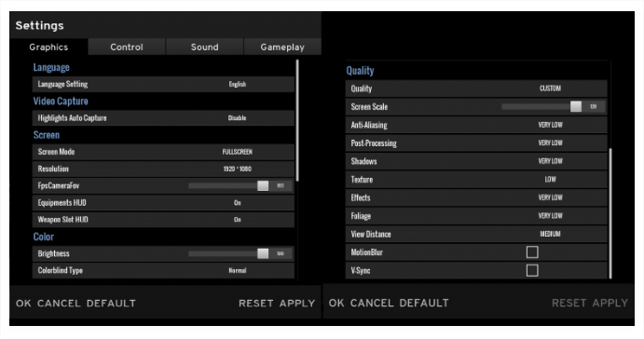The image size is (644, 339).
Task: Click DEFAULT below the Quality panel
Action: coord(424,303)
